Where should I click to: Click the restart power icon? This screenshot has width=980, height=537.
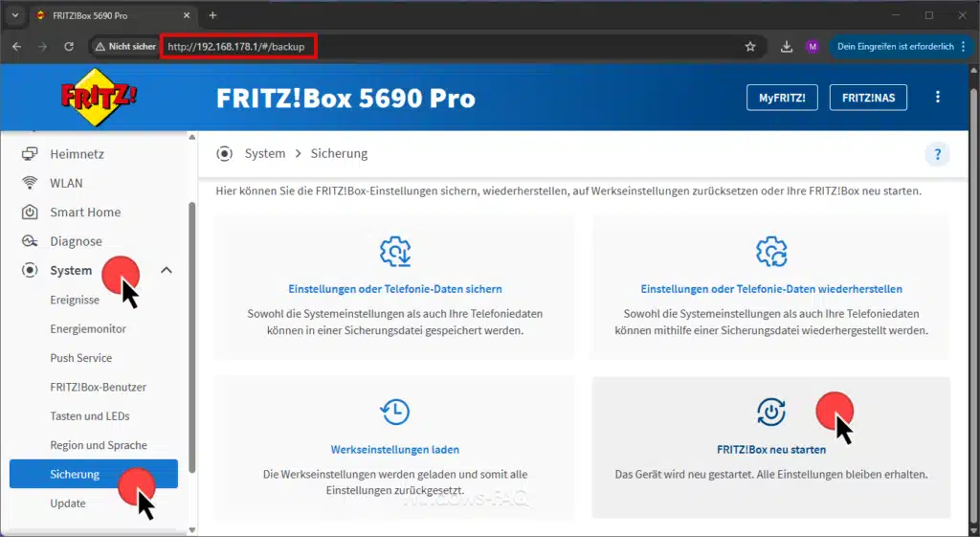coord(771,412)
